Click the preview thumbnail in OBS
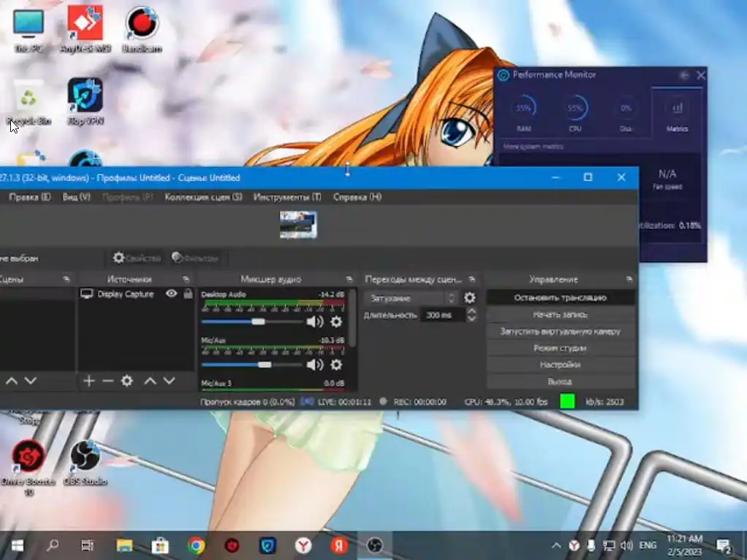Viewport: 747px width, 560px height. [298, 225]
